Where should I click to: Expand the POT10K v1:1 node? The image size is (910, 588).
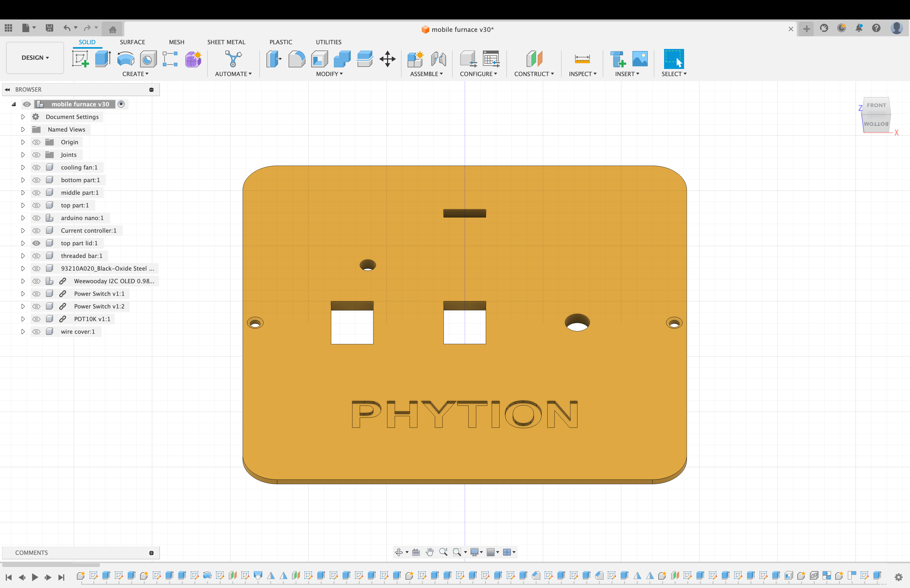[x=23, y=319]
